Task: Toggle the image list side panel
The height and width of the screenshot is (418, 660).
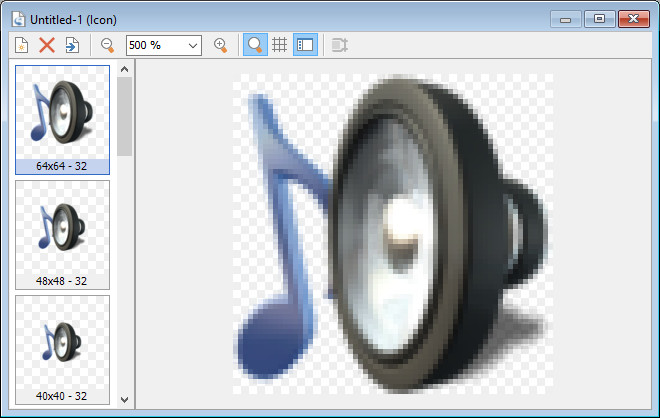Action: 305,45
